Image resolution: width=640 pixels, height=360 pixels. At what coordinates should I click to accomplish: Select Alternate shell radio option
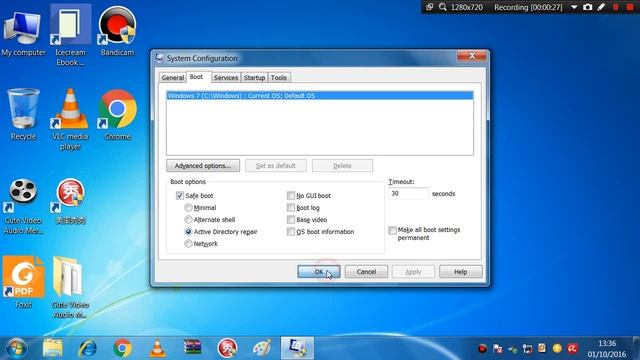coord(188,220)
